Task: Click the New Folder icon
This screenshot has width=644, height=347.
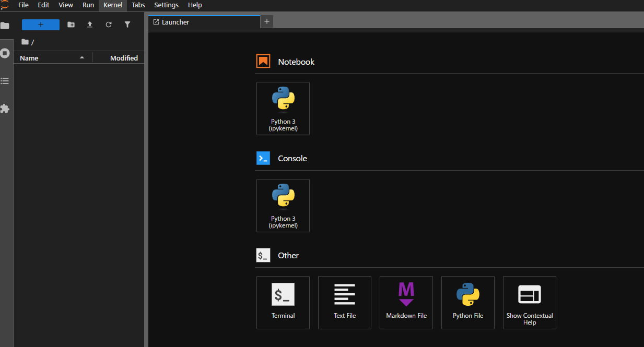Action: coord(71,25)
